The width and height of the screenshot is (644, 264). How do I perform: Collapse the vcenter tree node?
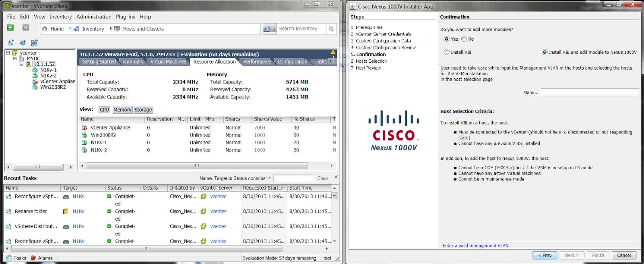(x=8, y=53)
